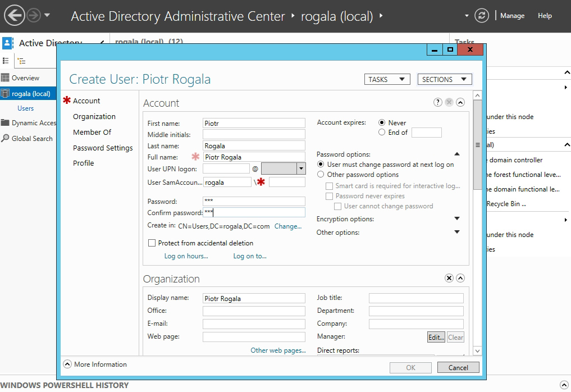Minimize the Create User dialog

435,50
